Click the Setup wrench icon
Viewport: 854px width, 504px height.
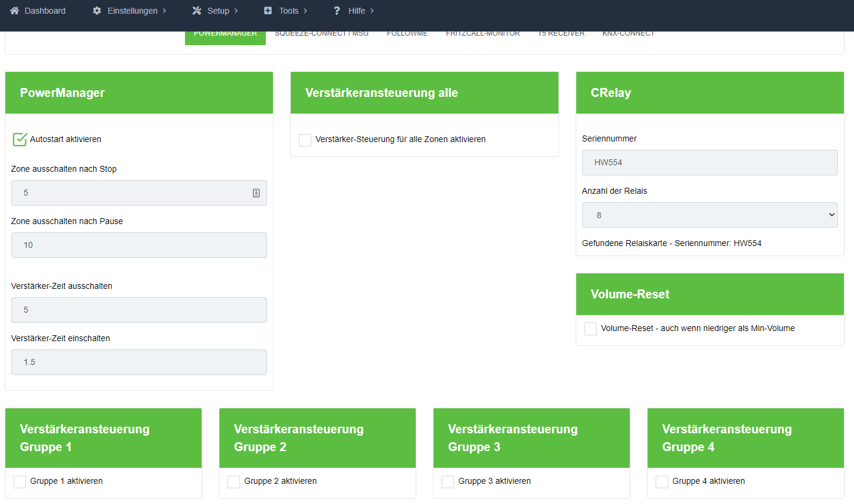(197, 11)
